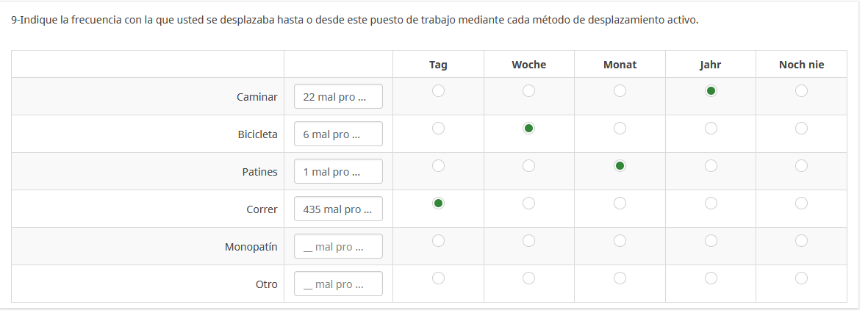Screen dimensions: 868x313
Task: Click the empty Monopatín frequency field
Action: (x=338, y=247)
